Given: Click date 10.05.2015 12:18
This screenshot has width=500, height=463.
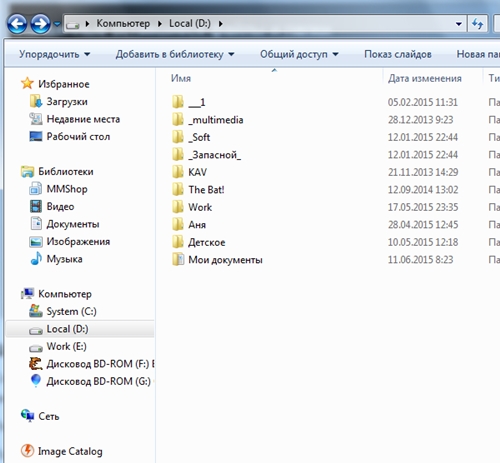Looking at the screenshot, I should click(423, 242).
